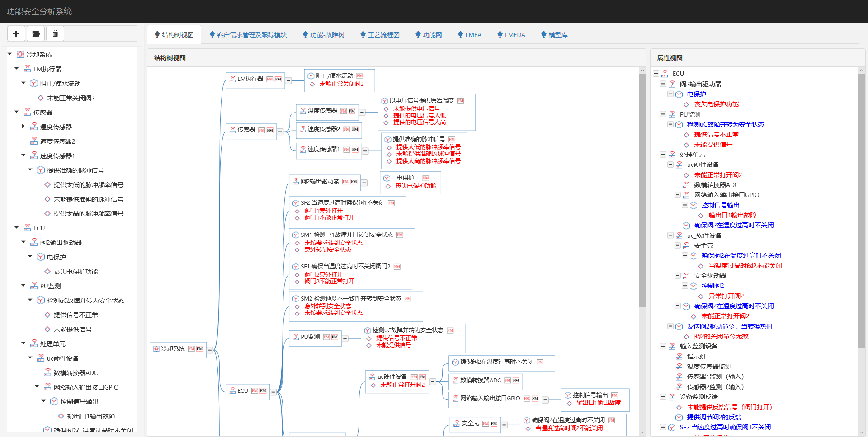Select the 传感器 component icon in the diagram
Image resolution: width=868 pixels, height=437 pixels.
click(x=232, y=130)
